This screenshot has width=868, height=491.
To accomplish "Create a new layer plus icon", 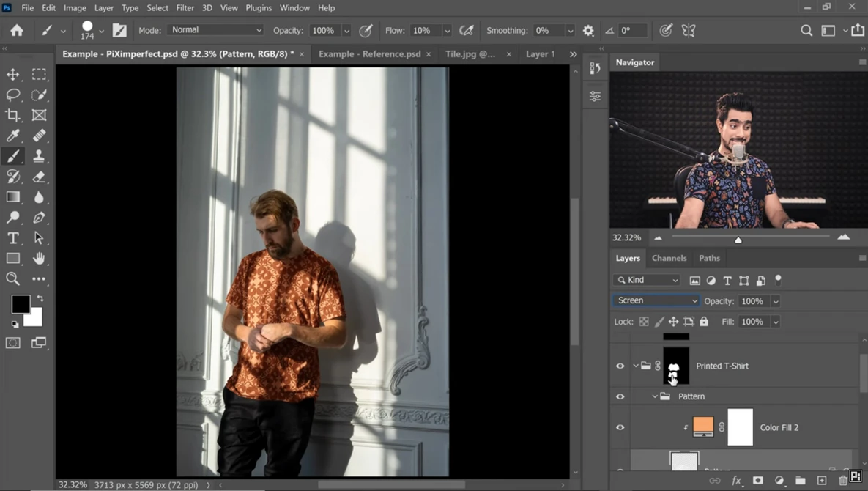I will [x=822, y=481].
